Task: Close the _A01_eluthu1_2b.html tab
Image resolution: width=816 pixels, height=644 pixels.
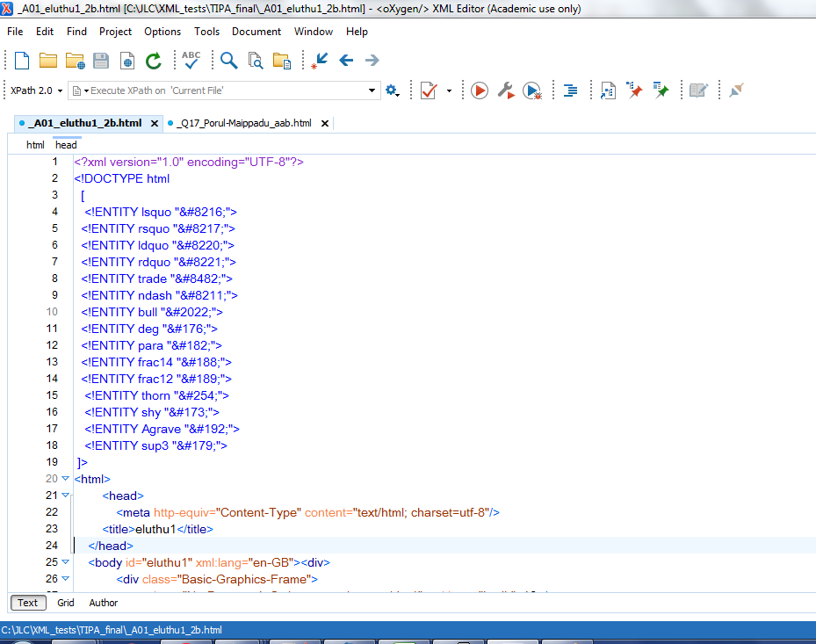Action: (155, 123)
